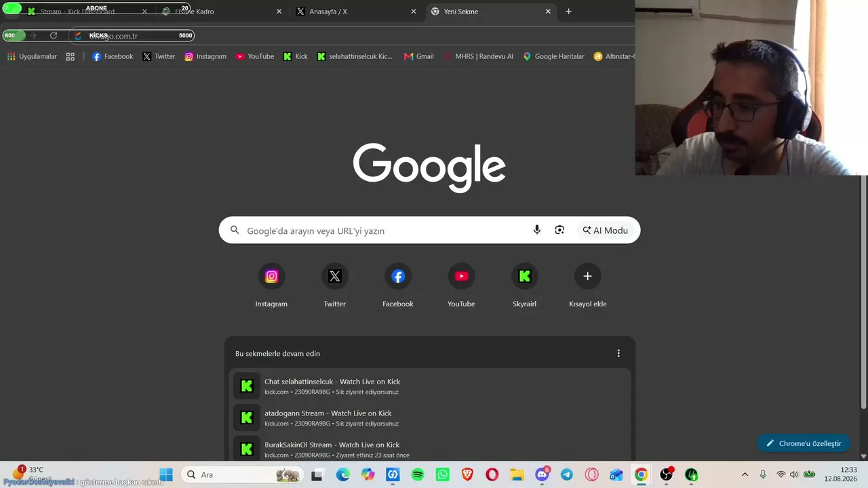Open the Skyrairl Kick shortcut tile
Screen dimensions: 868x488
524,285
